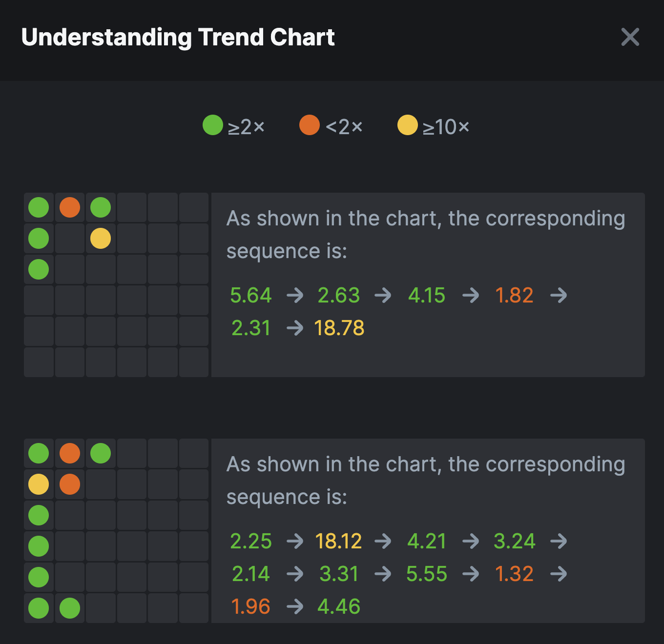Screen dimensions: 664x644
Task: Click the 4.15 green value
Action: [427, 296]
